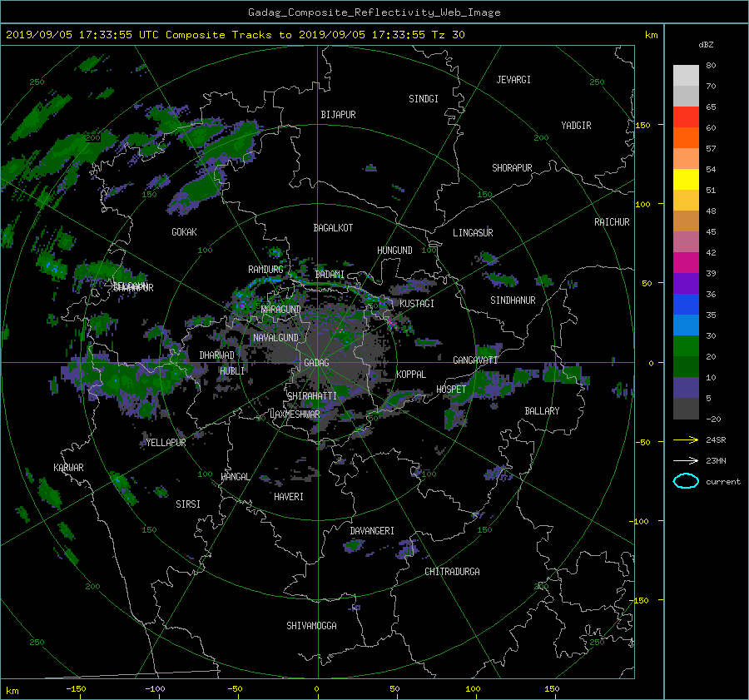Viewport: 749px width, 700px height.
Task: Click the GADAG radar center label
Action: click(316, 363)
